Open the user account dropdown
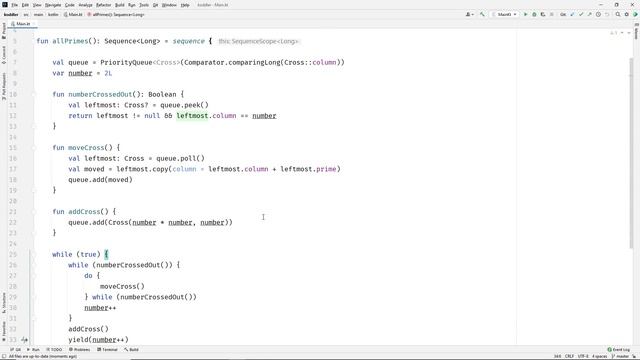 coord(470,15)
